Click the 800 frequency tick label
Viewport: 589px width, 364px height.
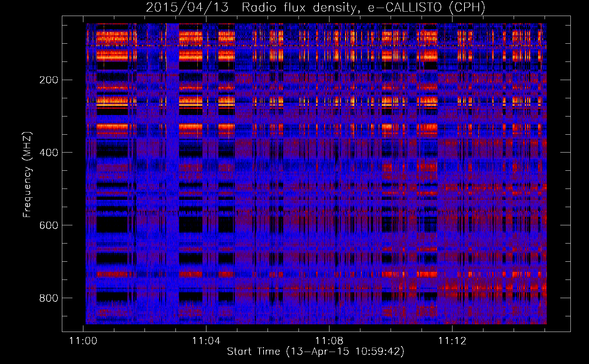[49, 298]
